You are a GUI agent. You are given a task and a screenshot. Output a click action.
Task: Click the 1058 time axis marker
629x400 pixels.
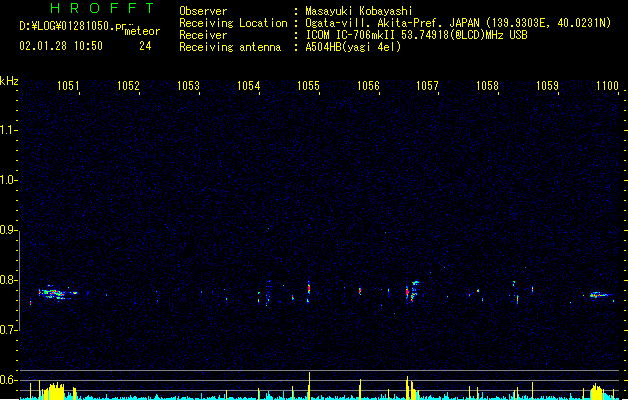tap(487, 85)
